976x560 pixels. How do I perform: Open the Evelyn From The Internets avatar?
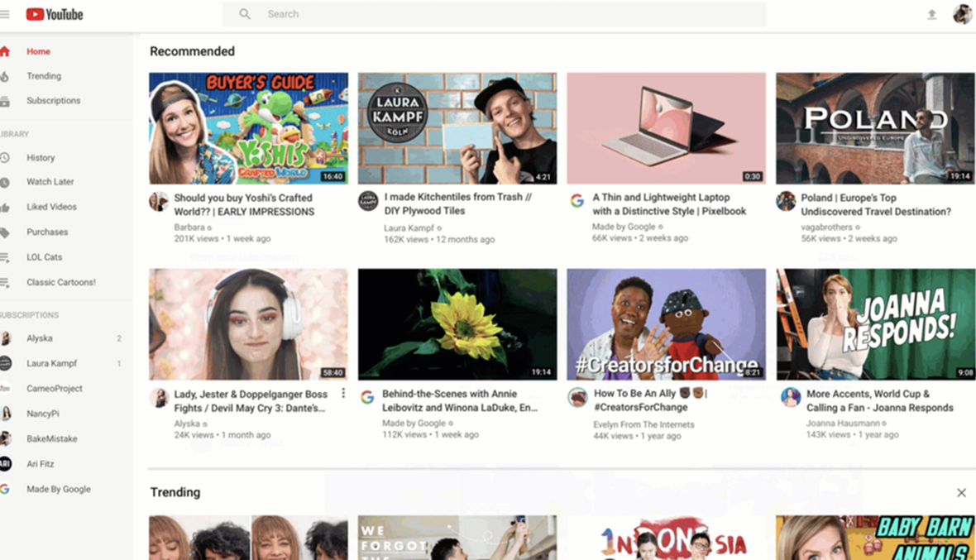click(x=577, y=398)
